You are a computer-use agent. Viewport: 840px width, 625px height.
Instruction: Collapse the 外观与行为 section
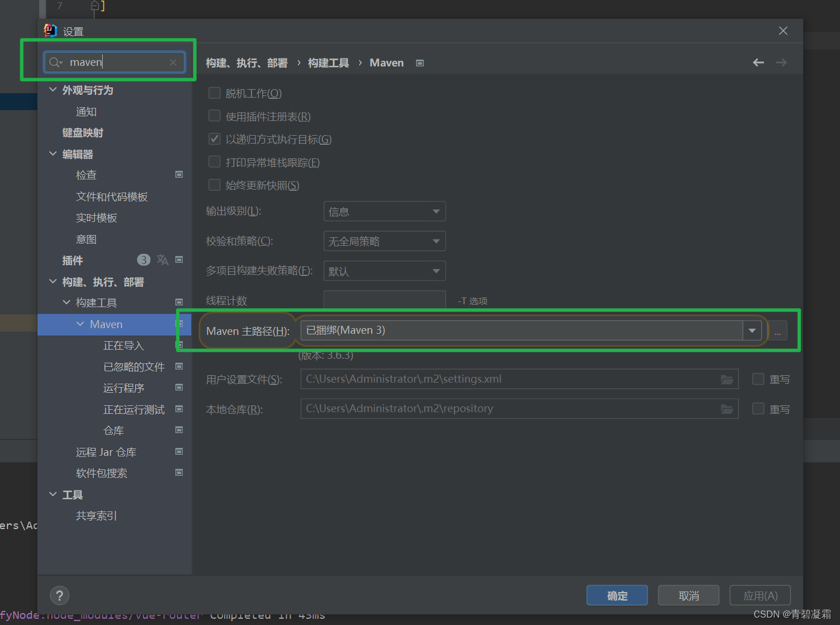point(53,90)
